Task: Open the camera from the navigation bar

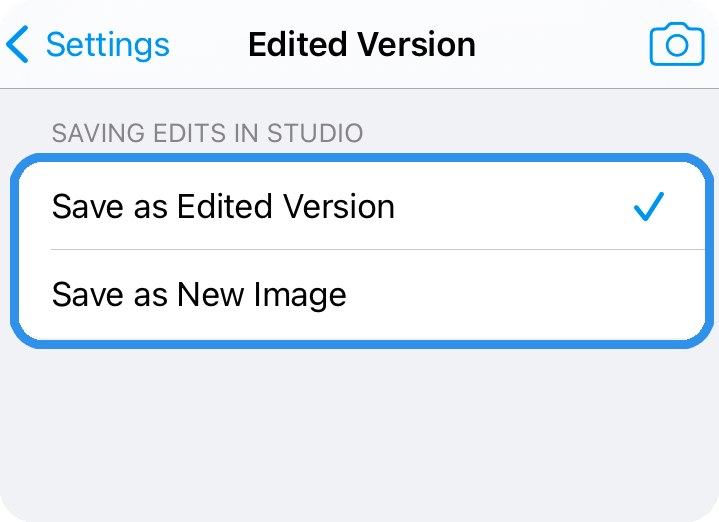Action: click(677, 44)
